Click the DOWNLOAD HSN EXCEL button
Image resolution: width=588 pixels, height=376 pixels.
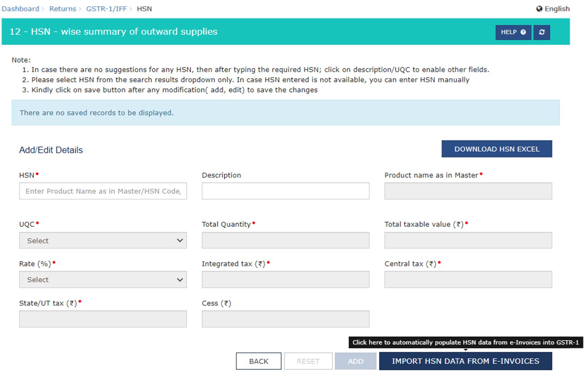point(496,149)
